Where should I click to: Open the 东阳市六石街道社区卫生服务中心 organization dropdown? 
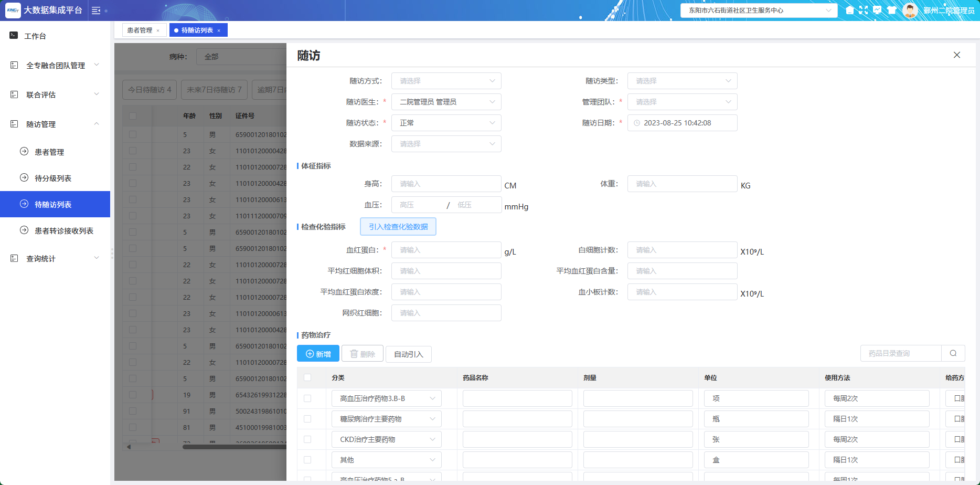759,10
